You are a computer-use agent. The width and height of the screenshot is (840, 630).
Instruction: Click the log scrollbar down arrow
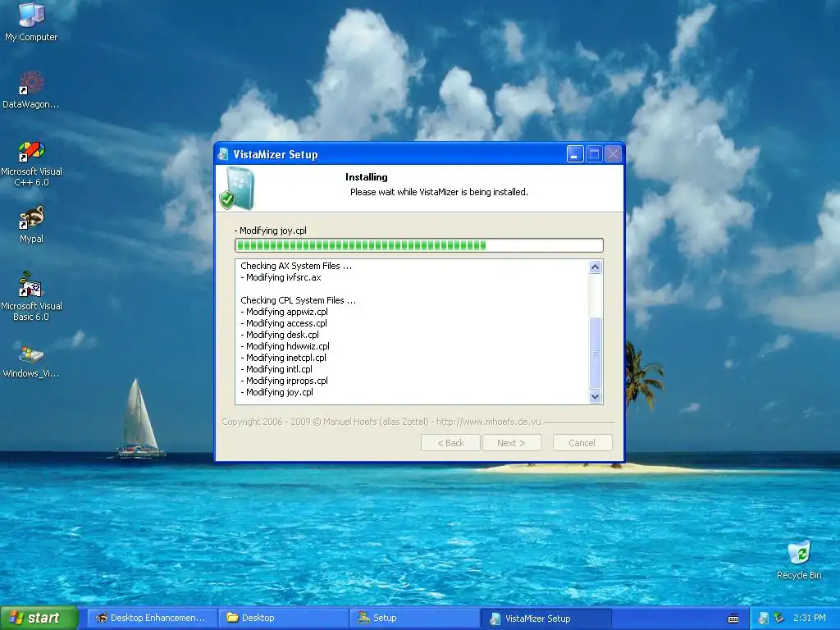click(x=596, y=397)
